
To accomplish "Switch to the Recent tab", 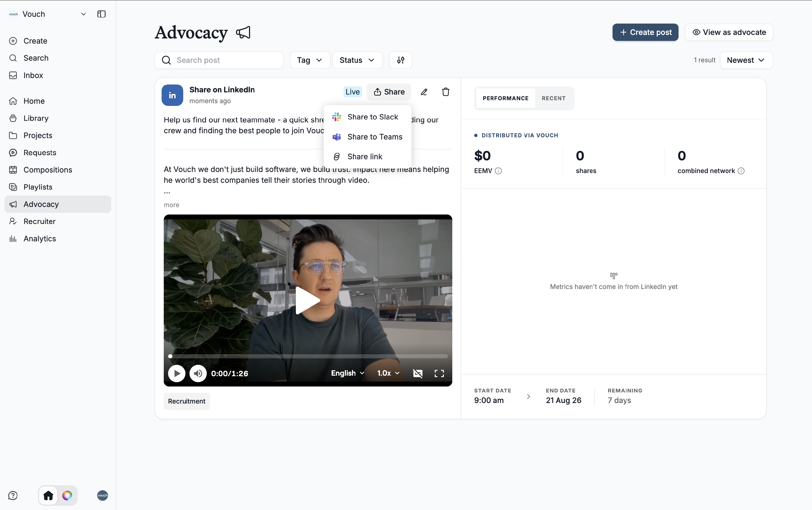I will click(554, 98).
